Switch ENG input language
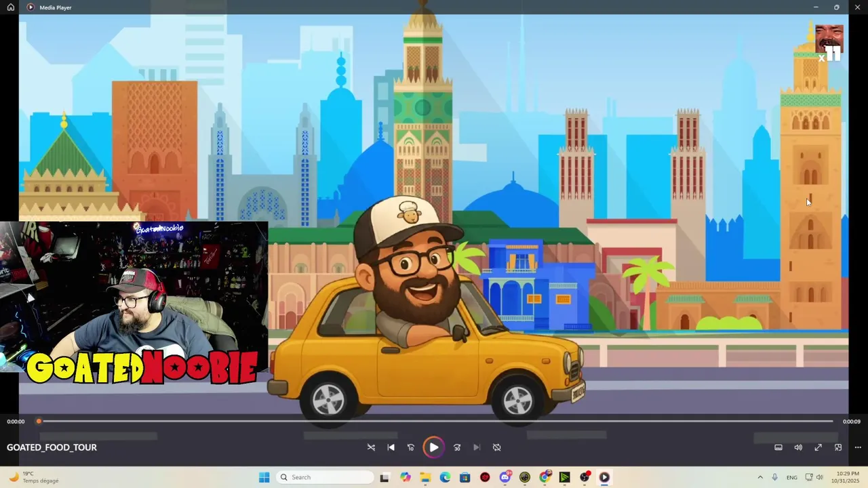The image size is (868, 488). 791,477
